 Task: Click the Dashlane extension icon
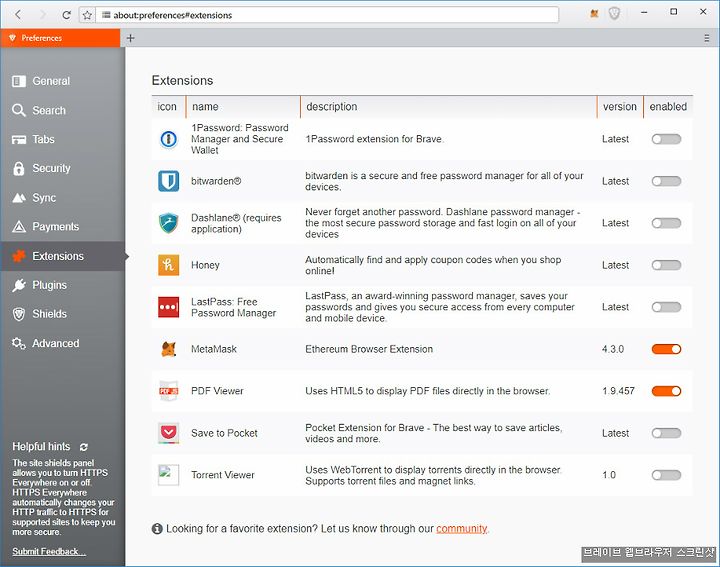(169, 223)
